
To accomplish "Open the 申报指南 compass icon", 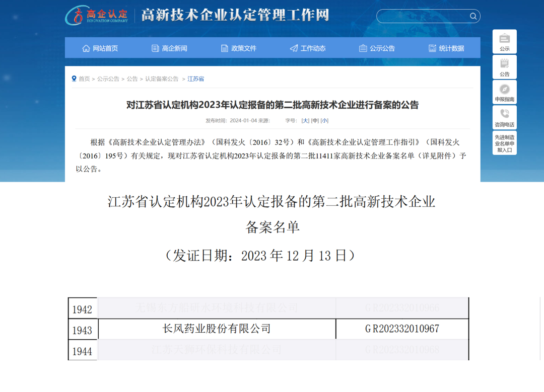I will tap(504, 89).
